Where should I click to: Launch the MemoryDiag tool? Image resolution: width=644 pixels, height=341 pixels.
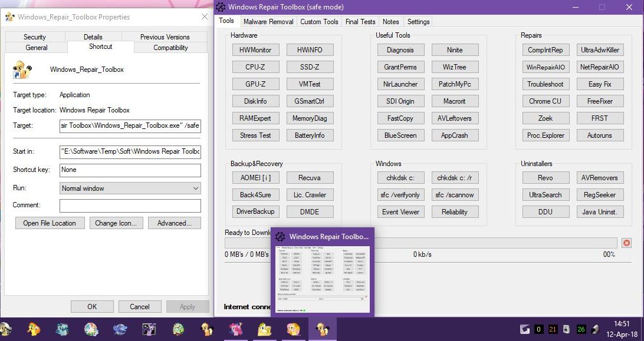(310, 118)
